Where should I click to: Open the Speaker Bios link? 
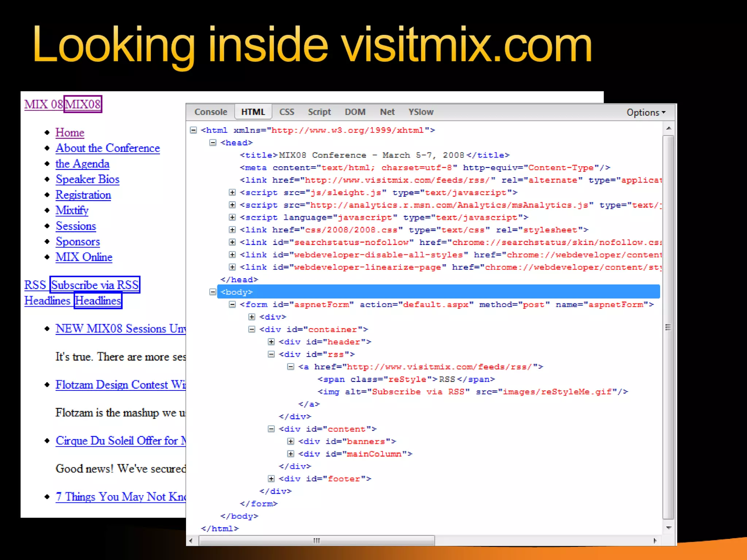tap(88, 179)
